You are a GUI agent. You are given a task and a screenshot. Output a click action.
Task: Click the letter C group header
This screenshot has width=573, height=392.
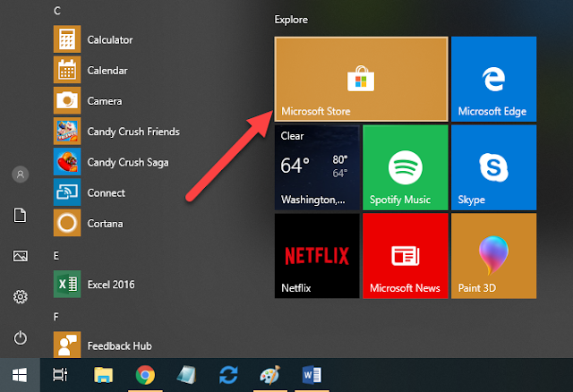(x=57, y=11)
